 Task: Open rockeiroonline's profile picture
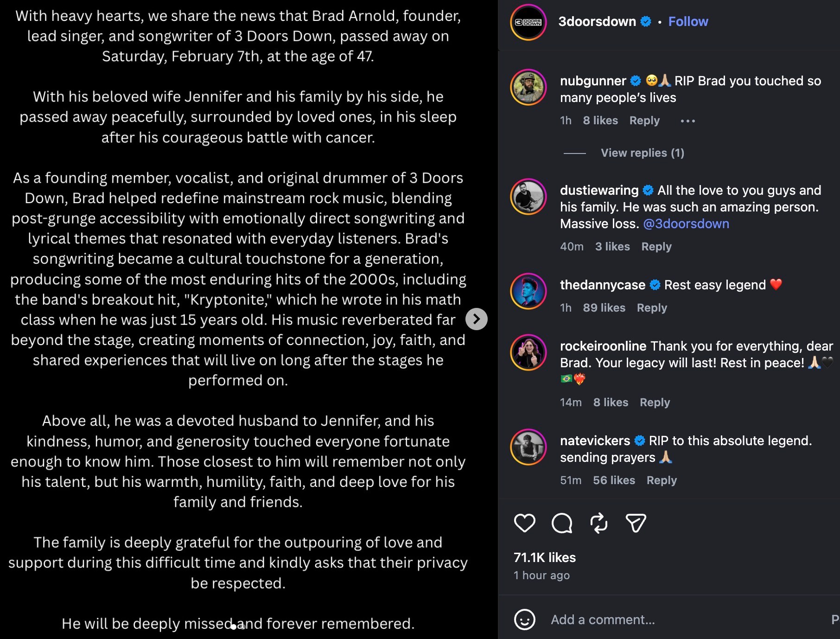point(528,352)
